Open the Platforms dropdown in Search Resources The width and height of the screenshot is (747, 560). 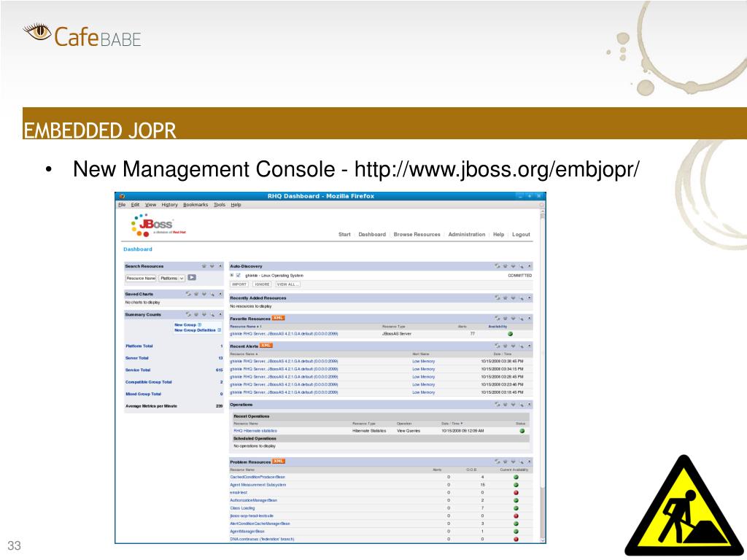pyautogui.click(x=172, y=278)
